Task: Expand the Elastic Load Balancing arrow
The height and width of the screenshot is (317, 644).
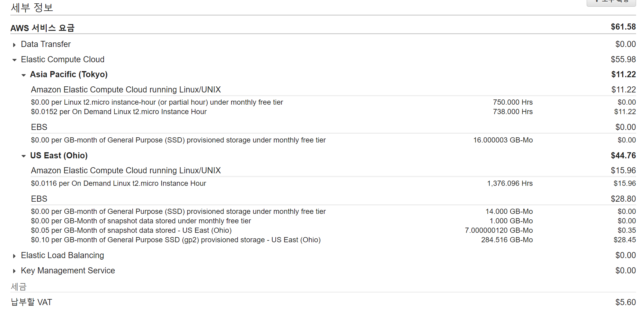Action: coord(14,256)
